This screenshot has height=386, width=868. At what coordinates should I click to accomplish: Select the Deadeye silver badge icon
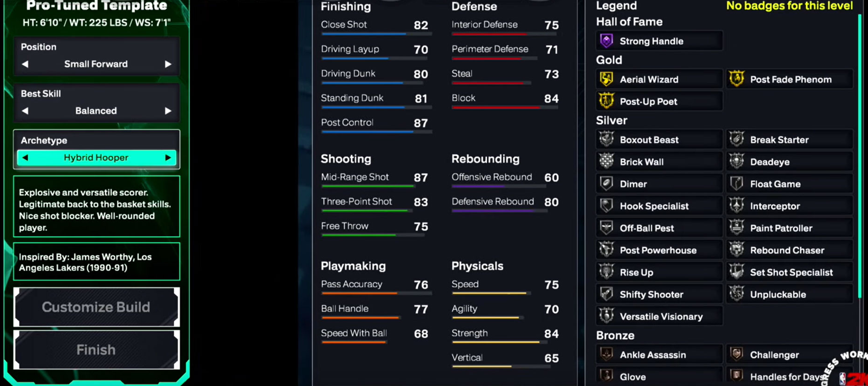(737, 162)
